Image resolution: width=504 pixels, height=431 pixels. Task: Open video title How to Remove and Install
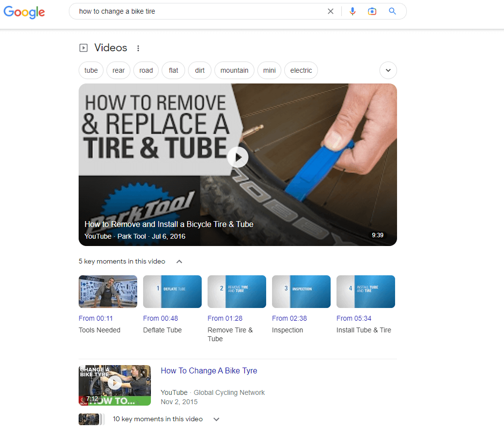169,224
